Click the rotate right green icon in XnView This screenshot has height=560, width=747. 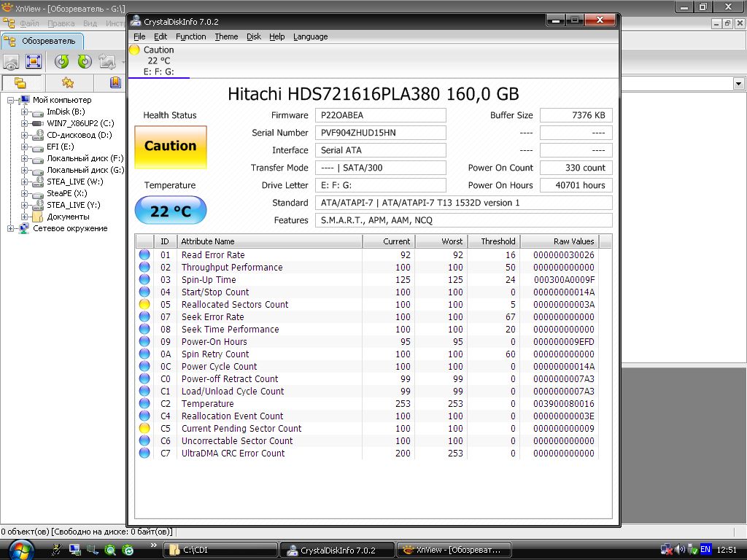point(85,62)
